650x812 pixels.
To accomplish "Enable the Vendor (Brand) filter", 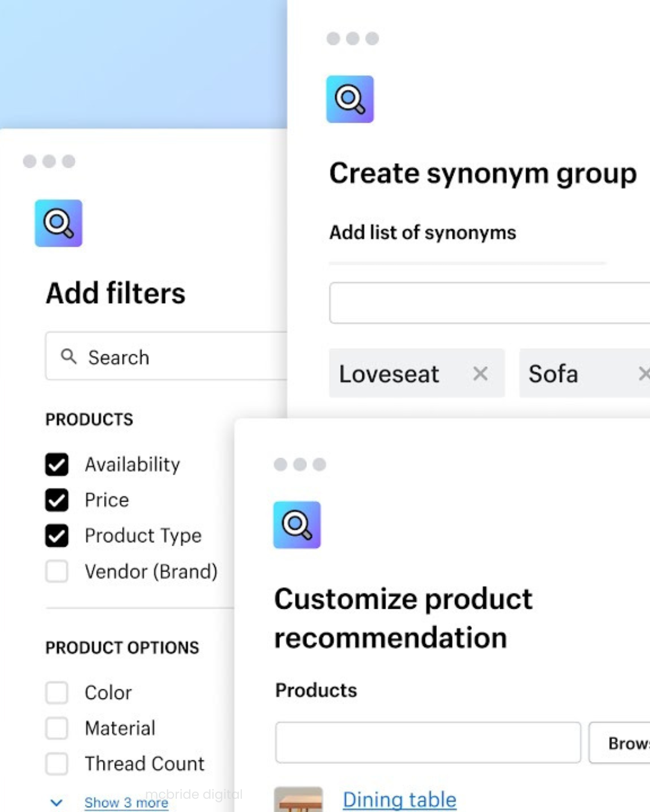I will (x=57, y=572).
